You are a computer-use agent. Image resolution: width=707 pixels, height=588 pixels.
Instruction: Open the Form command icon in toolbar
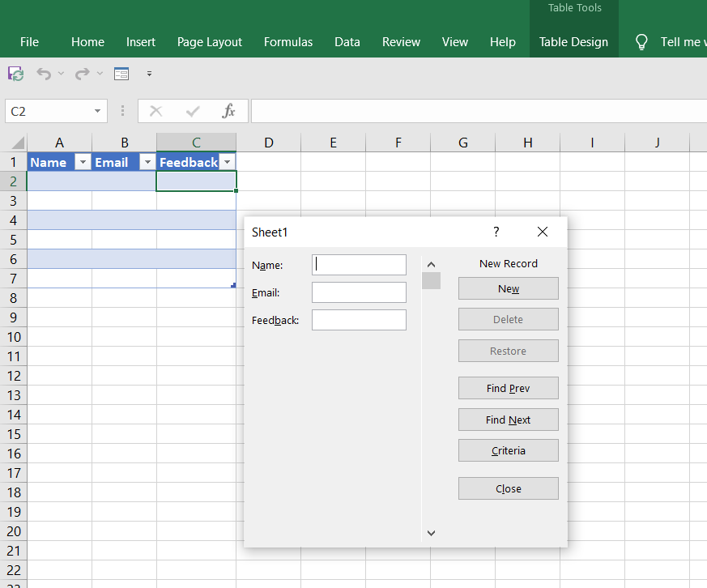[121, 74]
